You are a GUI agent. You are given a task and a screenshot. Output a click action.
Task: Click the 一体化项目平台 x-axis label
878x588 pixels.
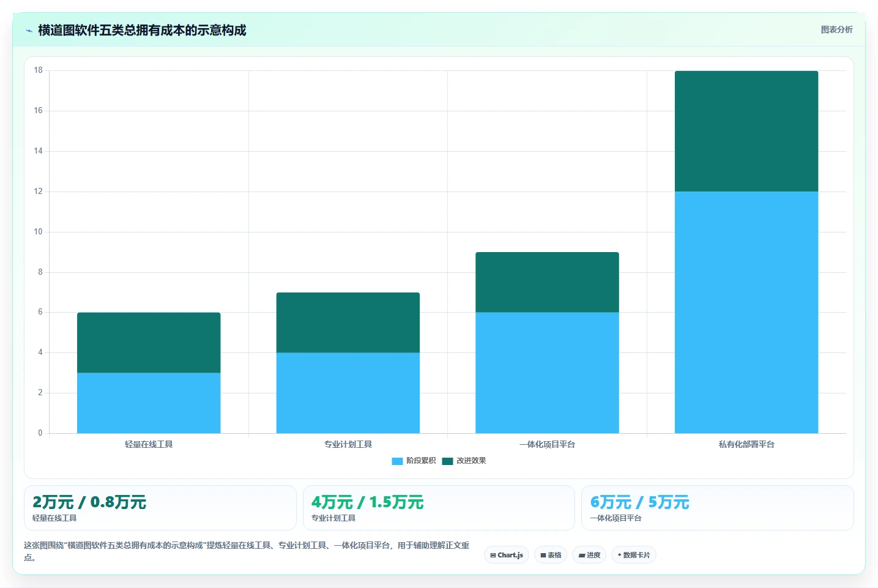(x=547, y=444)
